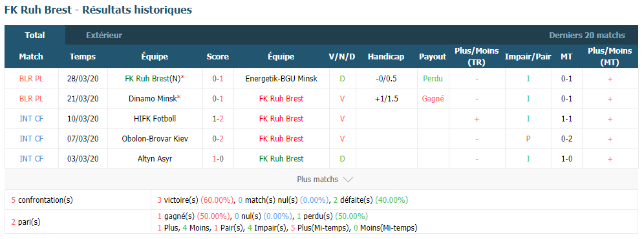Click FK Ruh Brest in Altyn Asyr row
644x239 pixels.
tap(281, 158)
